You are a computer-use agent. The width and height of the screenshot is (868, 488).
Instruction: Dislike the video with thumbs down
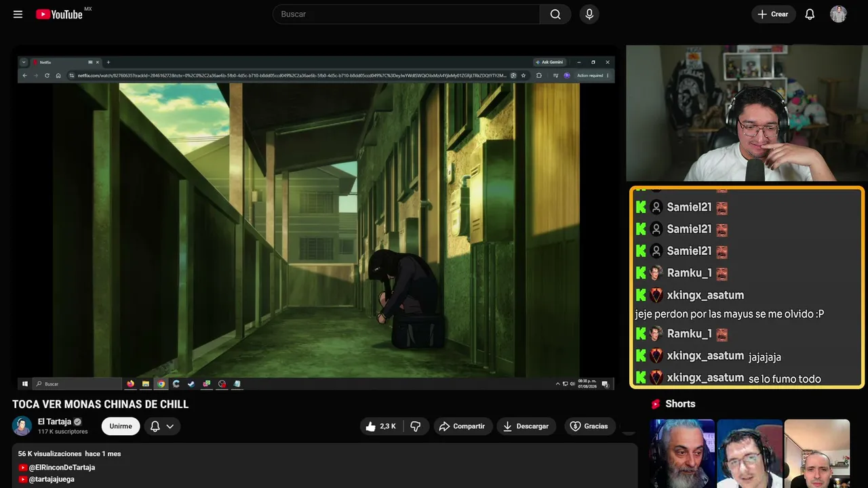coord(416,426)
